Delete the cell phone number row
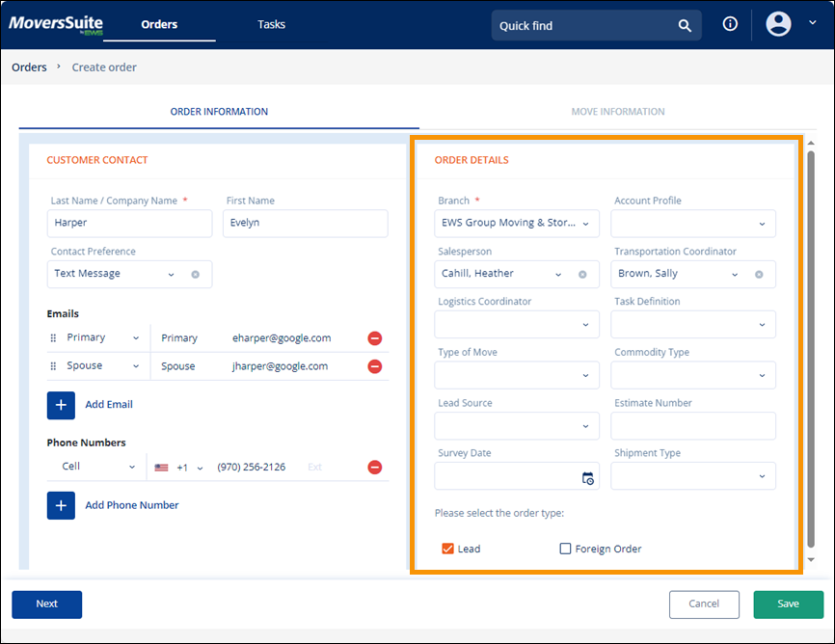835x644 pixels. coord(375,468)
